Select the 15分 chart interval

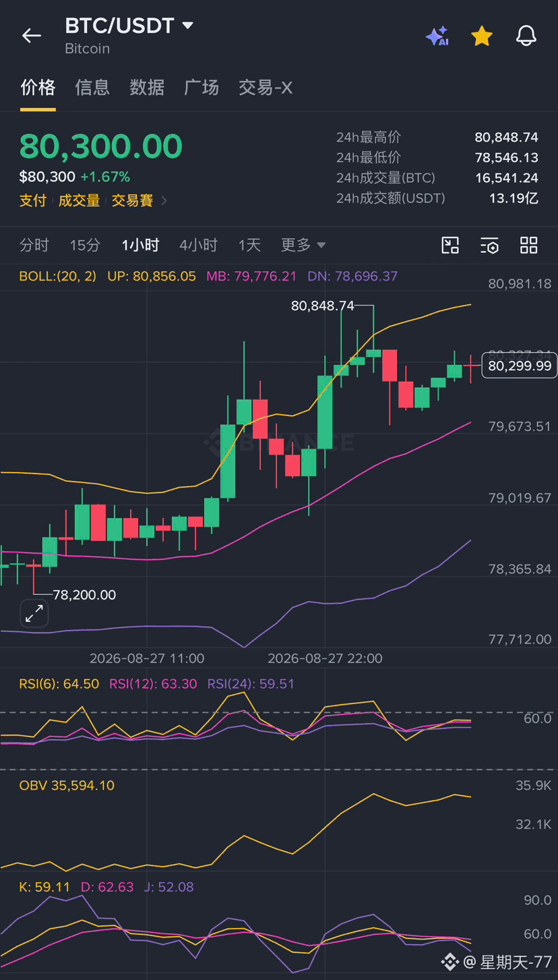click(85, 245)
